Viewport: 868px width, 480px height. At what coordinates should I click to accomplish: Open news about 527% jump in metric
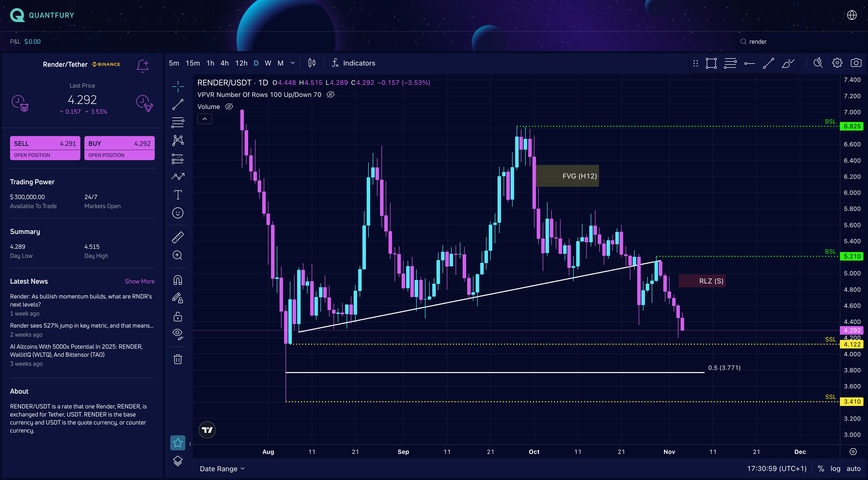pyautogui.click(x=82, y=326)
